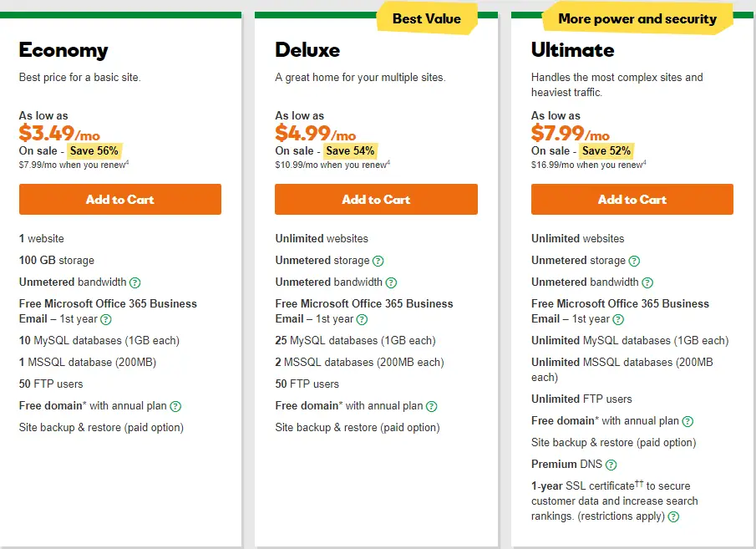Open help icon for Ultimate Free domain
Viewport: 756px width, 549px height.
pyautogui.click(x=688, y=421)
